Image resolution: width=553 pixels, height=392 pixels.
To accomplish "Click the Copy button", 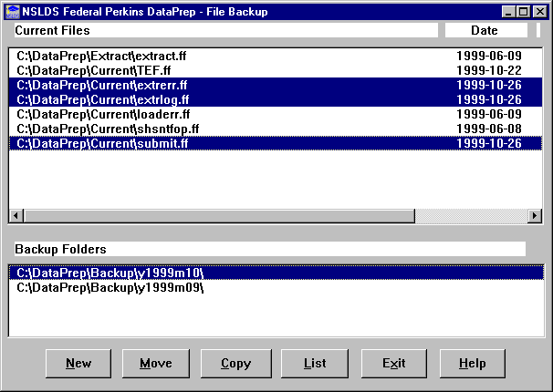I will 236,364.
